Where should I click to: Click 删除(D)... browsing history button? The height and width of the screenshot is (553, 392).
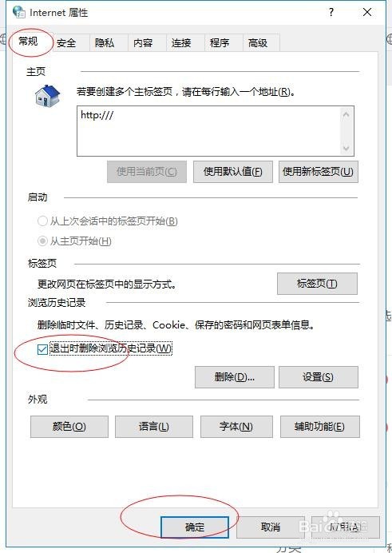point(234,377)
